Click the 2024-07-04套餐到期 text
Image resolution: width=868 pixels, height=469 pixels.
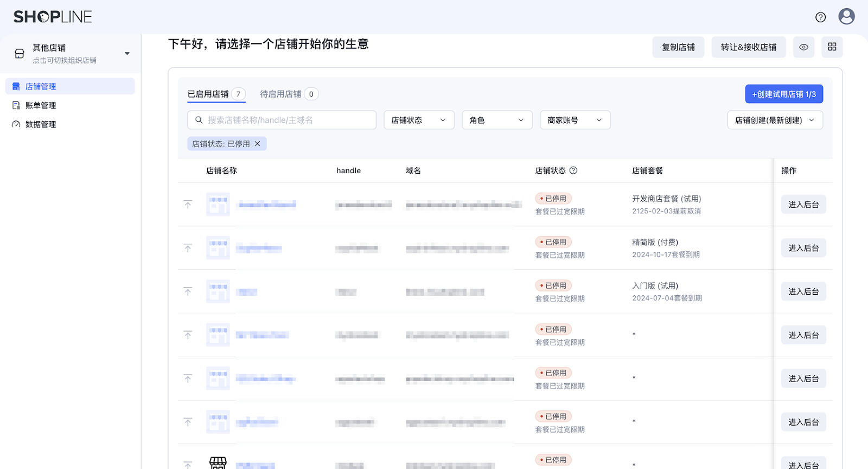[667, 298]
